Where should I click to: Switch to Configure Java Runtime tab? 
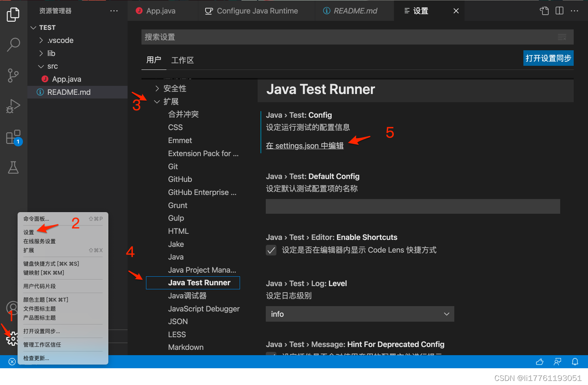click(x=256, y=11)
